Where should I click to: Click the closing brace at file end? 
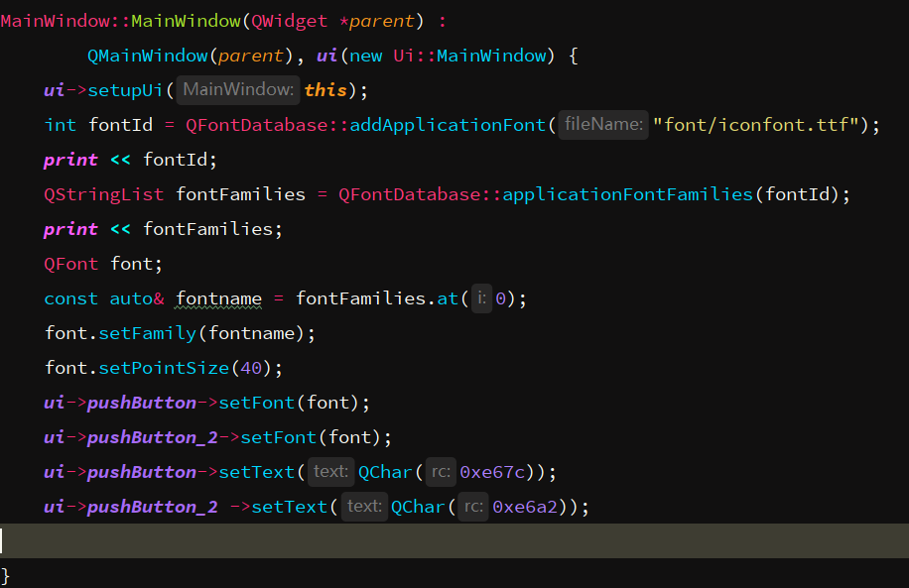point(7,573)
